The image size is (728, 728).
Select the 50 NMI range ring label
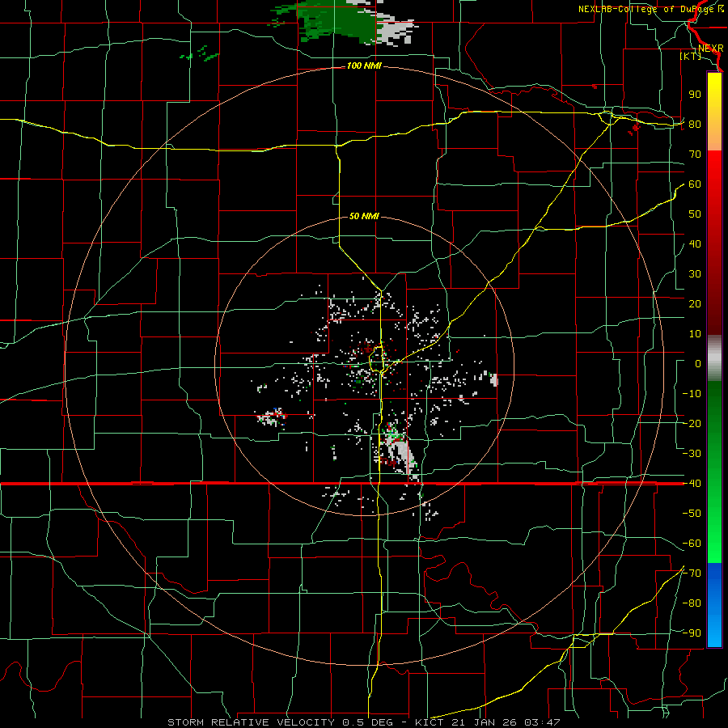pos(364,216)
